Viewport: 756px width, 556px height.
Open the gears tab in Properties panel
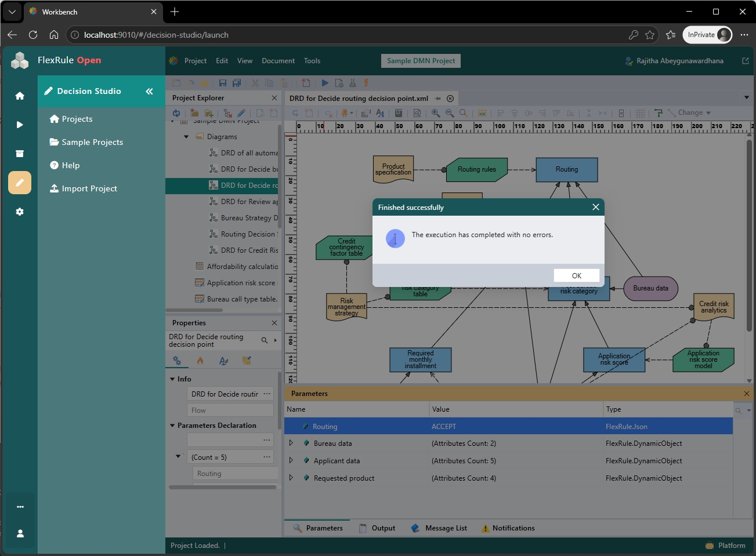point(177,361)
